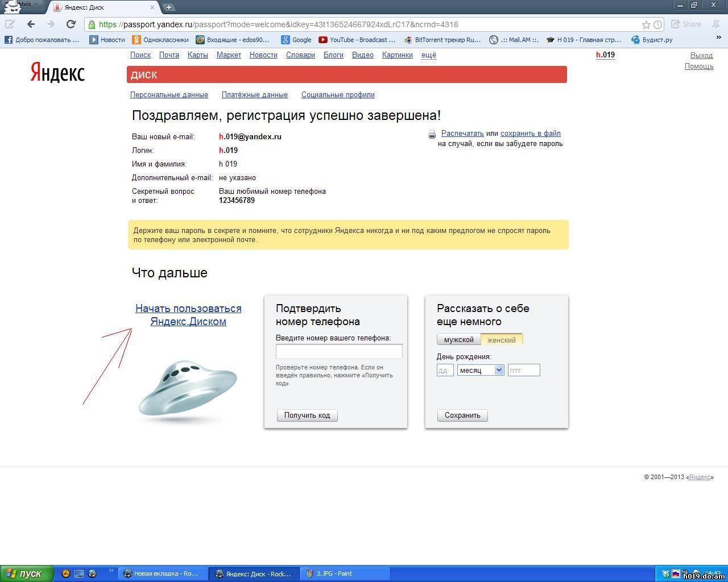Click 'Начать пользоваться Яндекс.Диском' link
This screenshot has height=582, width=728.
point(188,315)
